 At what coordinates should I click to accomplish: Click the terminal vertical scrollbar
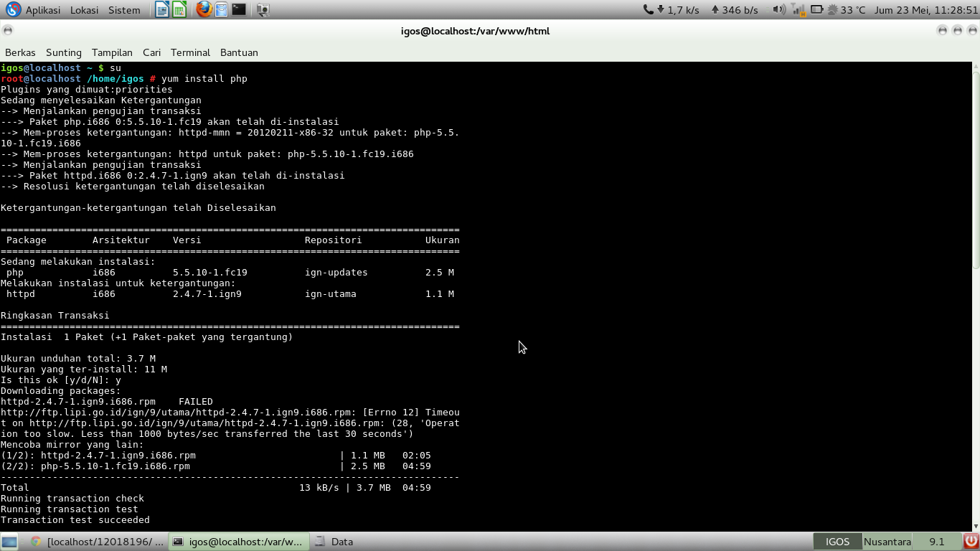(x=976, y=169)
